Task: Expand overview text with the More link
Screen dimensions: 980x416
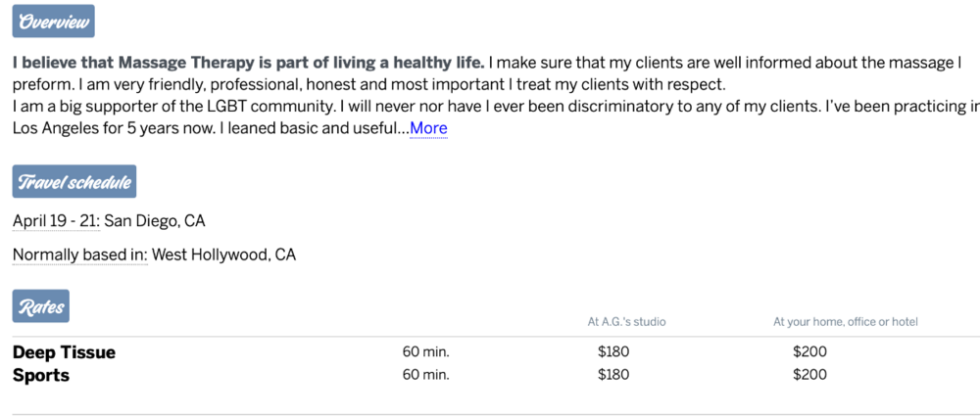Action: pyautogui.click(x=428, y=128)
